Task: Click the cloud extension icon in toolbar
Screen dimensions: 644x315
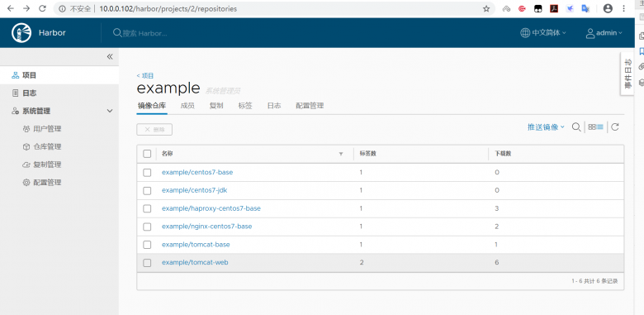Action: tap(506, 8)
